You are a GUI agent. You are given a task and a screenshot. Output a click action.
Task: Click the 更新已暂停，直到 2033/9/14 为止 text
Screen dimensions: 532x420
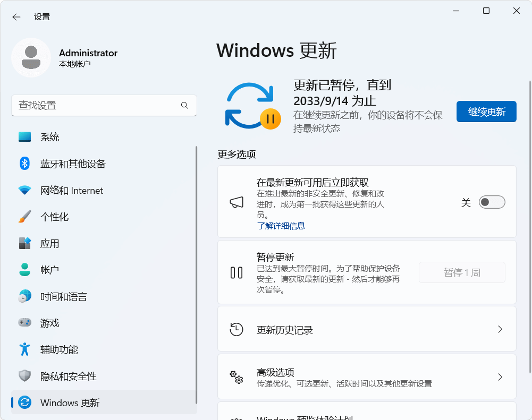tap(342, 92)
